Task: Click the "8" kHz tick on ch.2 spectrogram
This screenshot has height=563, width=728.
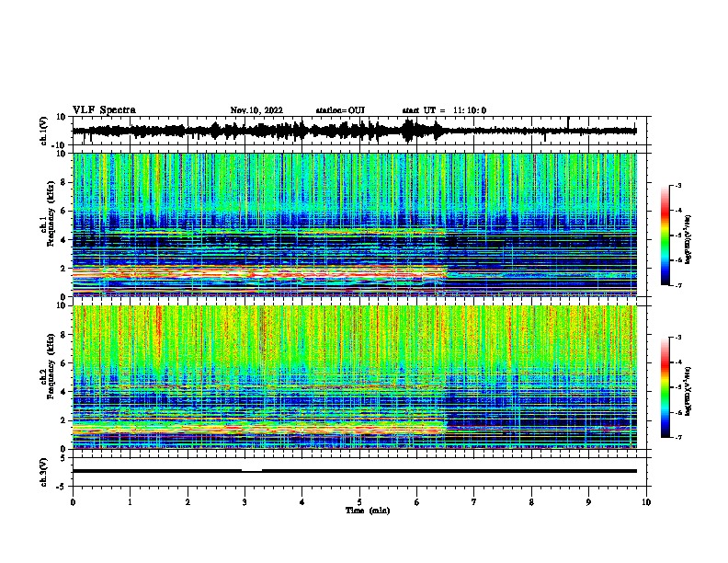Action: click(x=63, y=335)
